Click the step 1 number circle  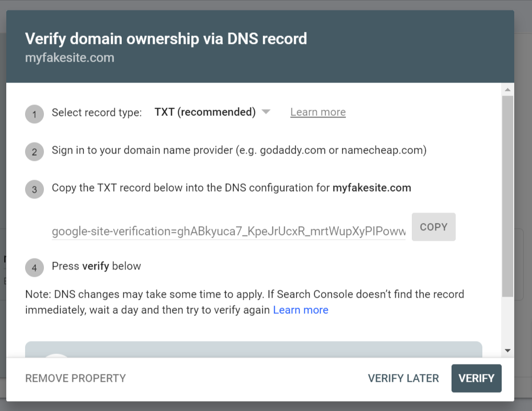(x=34, y=114)
